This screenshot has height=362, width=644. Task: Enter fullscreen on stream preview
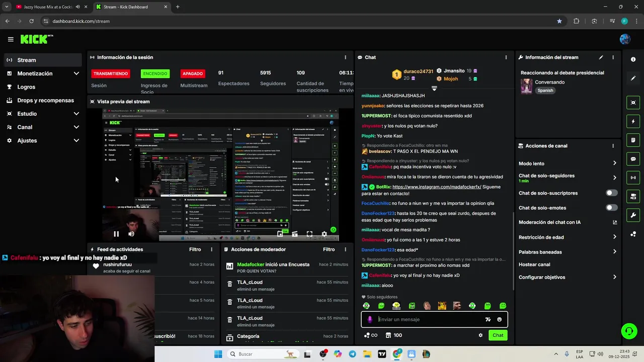click(x=309, y=234)
